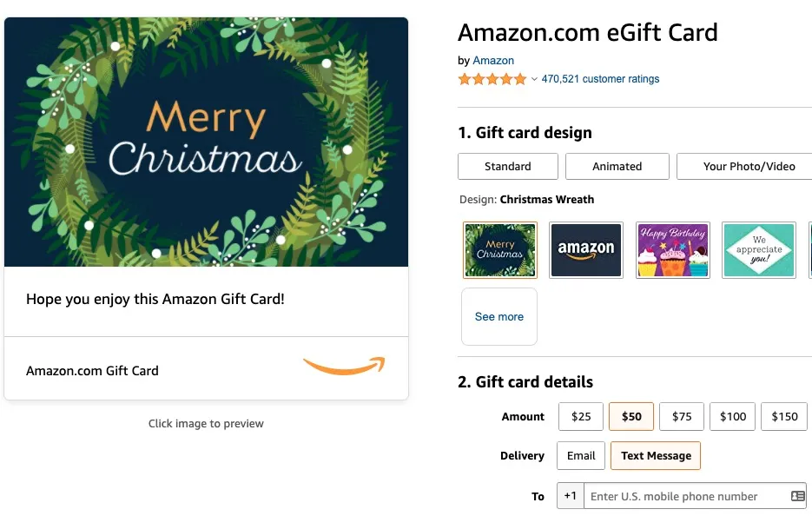The image size is (812, 516).
Task: Choose the $100 gift amount
Action: (x=733, y=417)
